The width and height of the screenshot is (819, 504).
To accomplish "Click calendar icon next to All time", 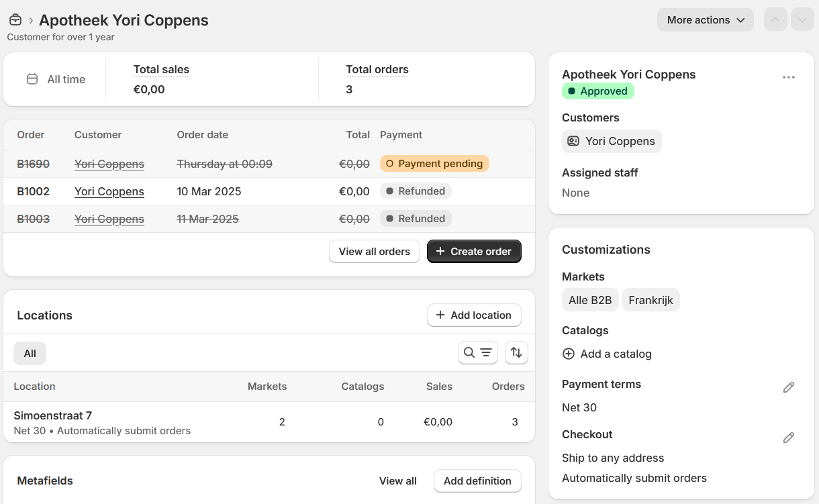I will (32, 79).
